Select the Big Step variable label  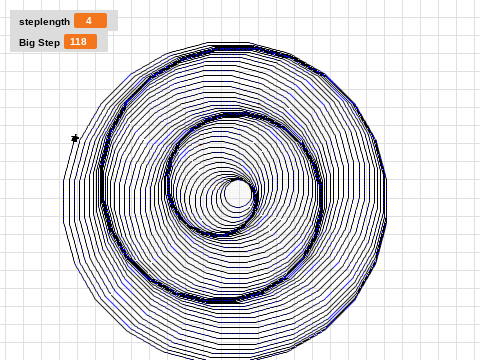(x=39, y=43)
